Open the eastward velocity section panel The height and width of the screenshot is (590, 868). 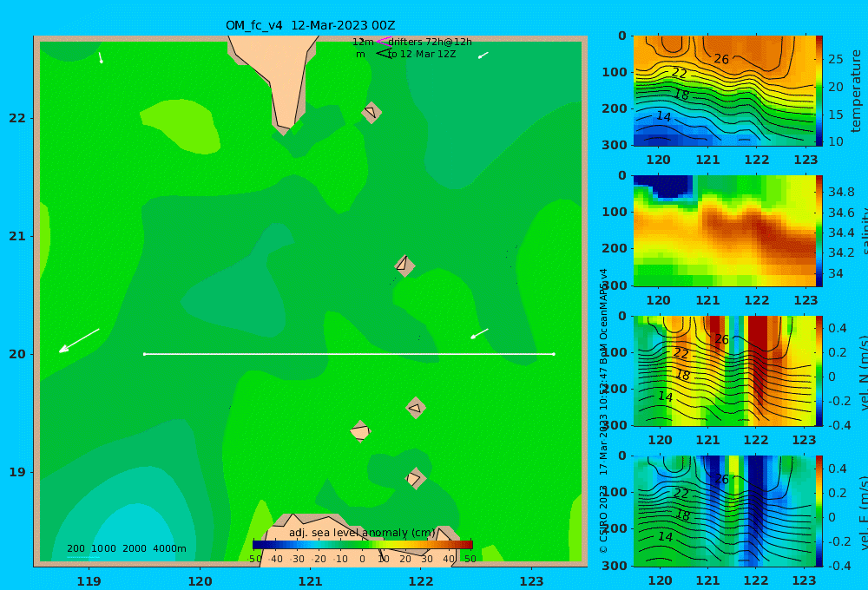coord(724,511)
